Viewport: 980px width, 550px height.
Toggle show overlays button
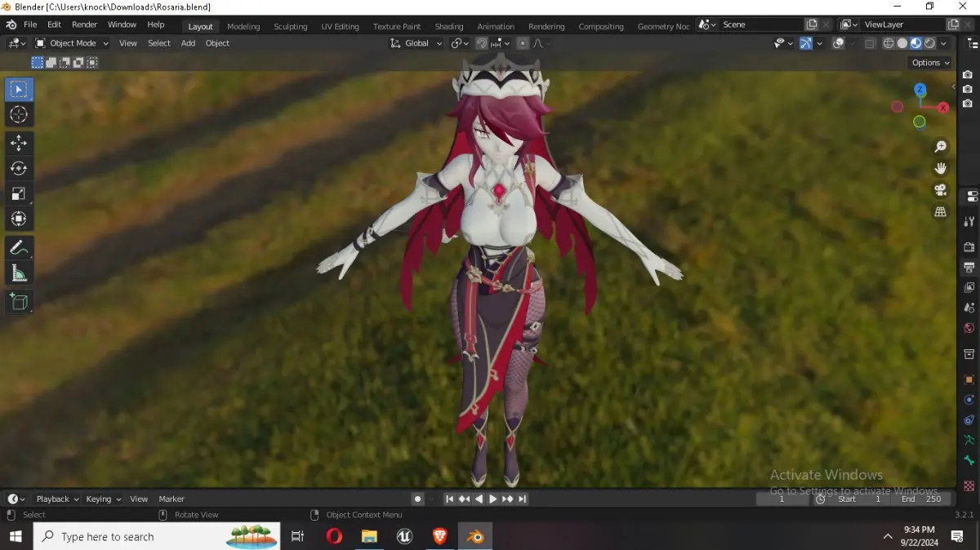pyautogui.click(x=840, y=43)
